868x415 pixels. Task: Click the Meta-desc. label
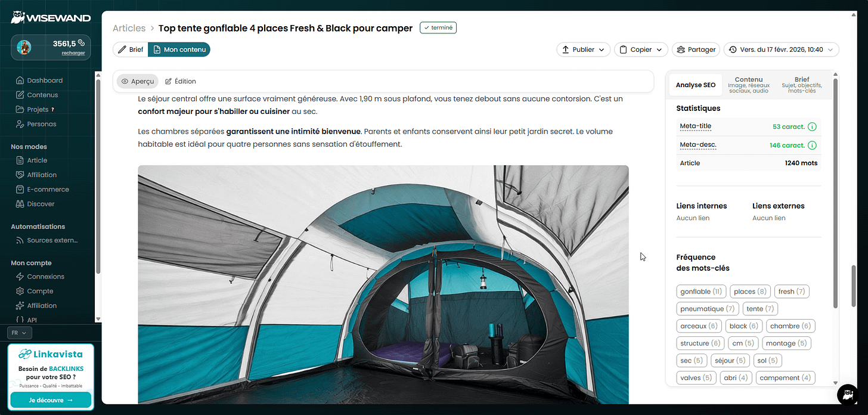point(698,145)
